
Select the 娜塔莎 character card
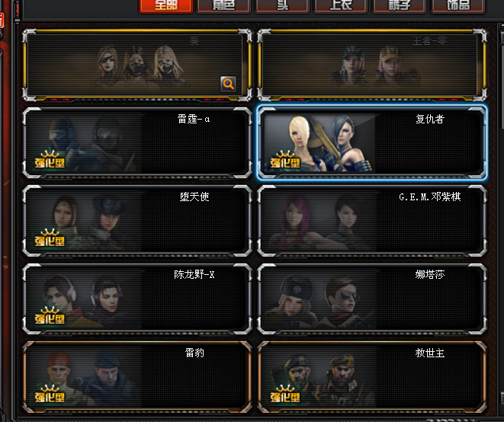pos(372,299)
